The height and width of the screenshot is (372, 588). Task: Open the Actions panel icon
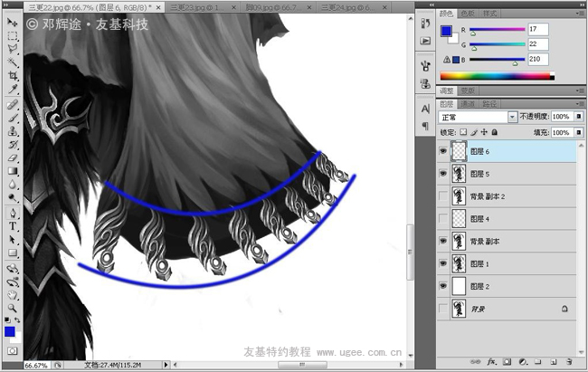(425, 41)
